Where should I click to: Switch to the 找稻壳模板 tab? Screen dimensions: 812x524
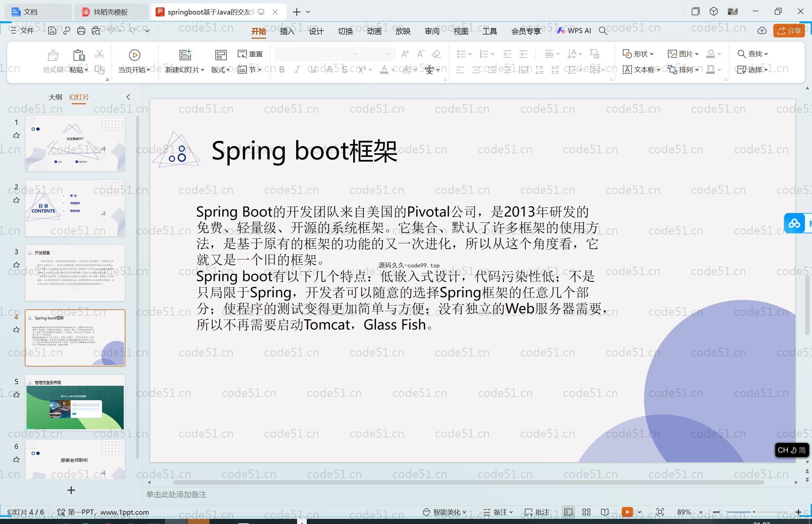pyautogui.click(x=111, y=12)
